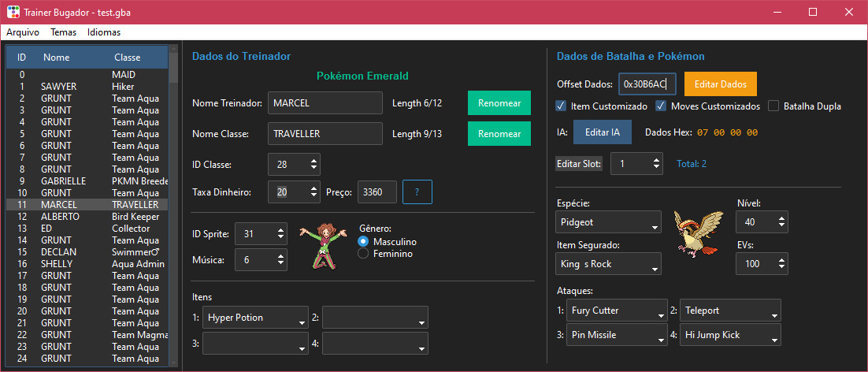This screenshot has height=372, width=868.
Task: Enable the Batalha Dupla checkbox
Action: pyautogui.click(x=773, y=106)
